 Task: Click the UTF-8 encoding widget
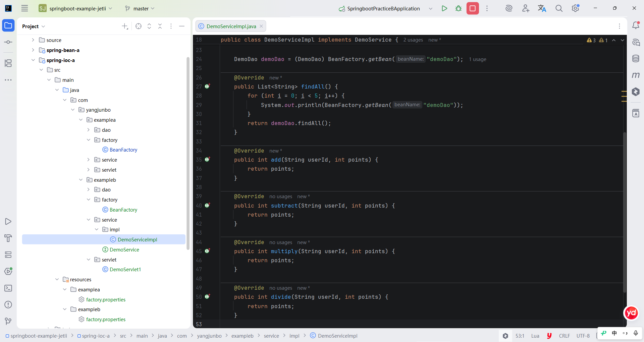pyautogui.click(x=583, y=336)
